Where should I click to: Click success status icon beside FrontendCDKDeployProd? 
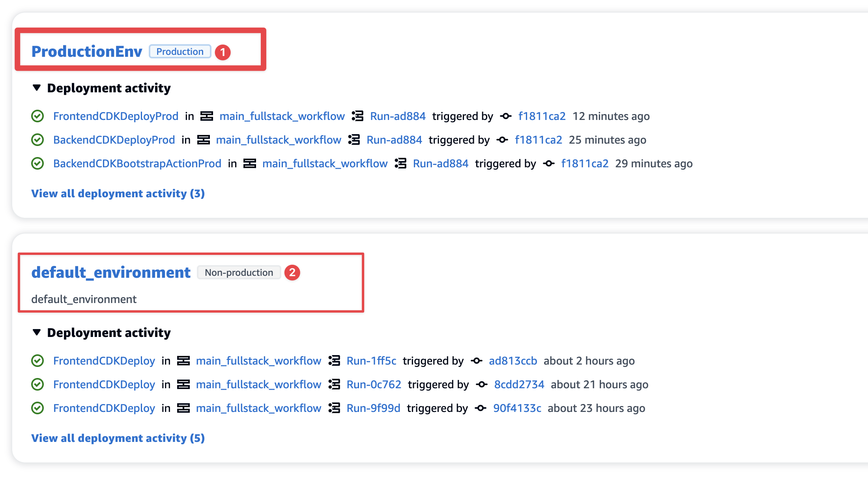point(37,116)
